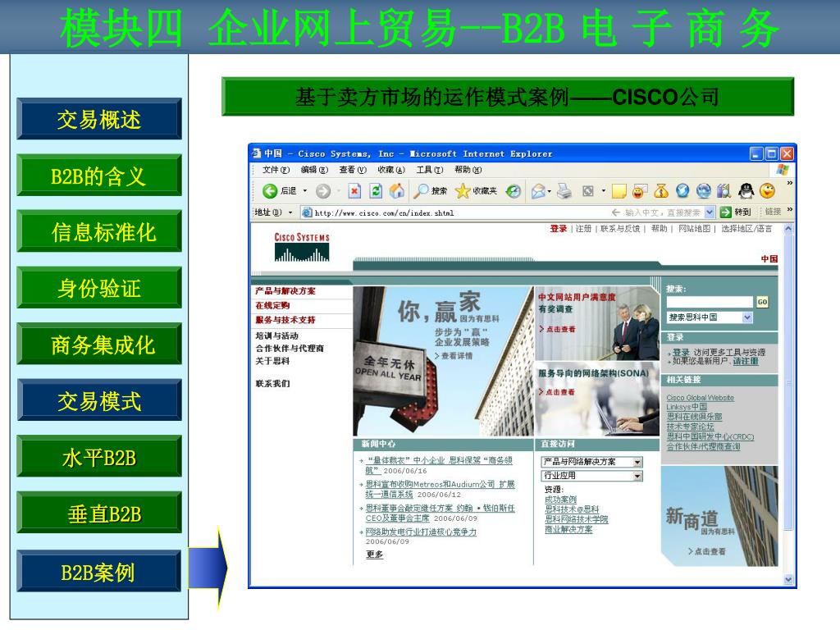Open the 产品与网络解决方案 dropdown

click(637, 462)
